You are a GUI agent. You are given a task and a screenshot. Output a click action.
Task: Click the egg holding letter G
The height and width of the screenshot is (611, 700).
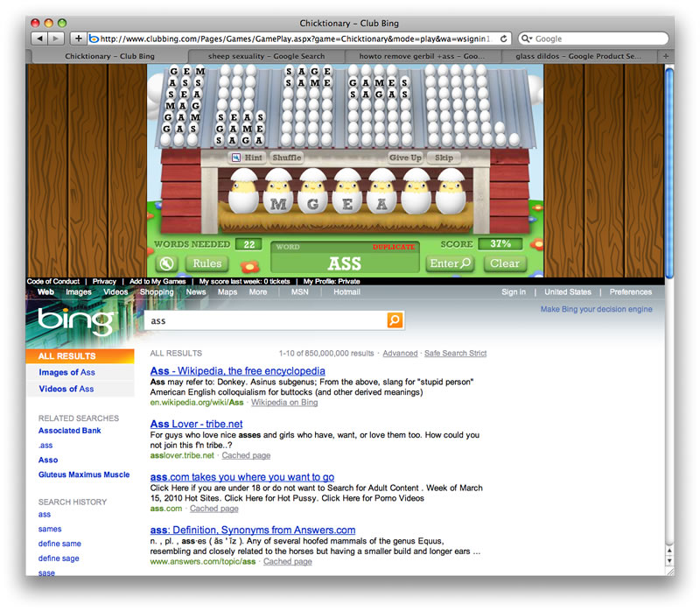click(313, 204)
